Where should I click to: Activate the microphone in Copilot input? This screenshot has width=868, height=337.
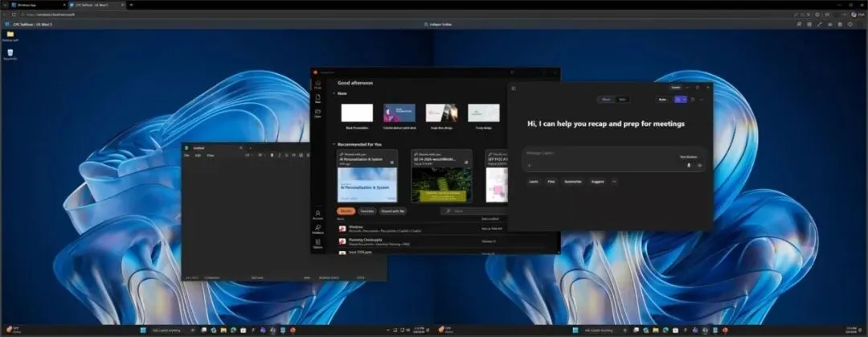point(689,165)
